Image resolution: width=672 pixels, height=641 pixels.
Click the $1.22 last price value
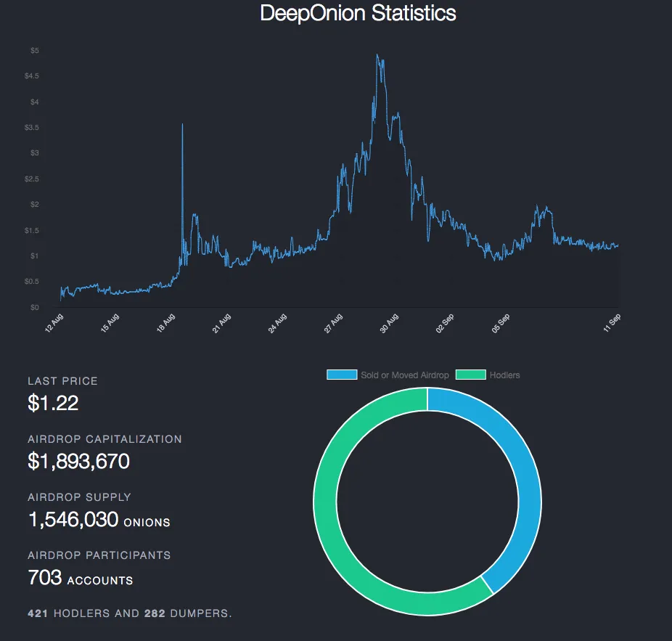coord(53,403)
